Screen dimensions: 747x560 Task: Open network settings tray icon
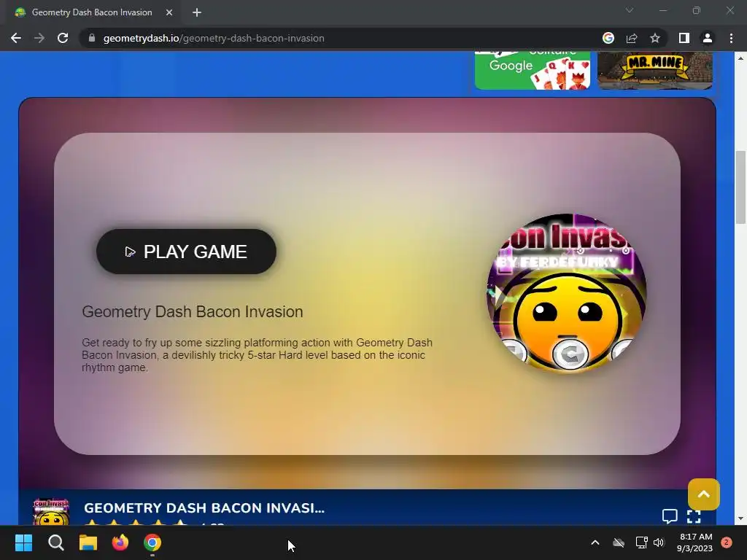click(641, 542)
